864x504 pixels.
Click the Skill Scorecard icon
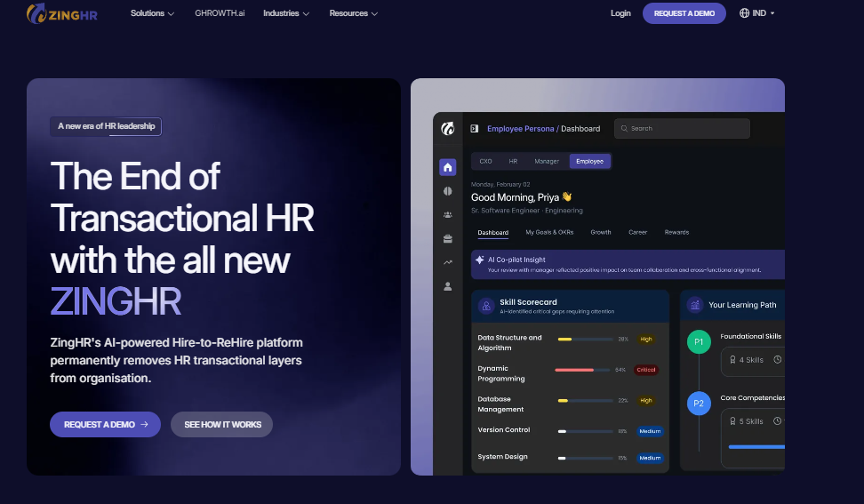point(486,307)
